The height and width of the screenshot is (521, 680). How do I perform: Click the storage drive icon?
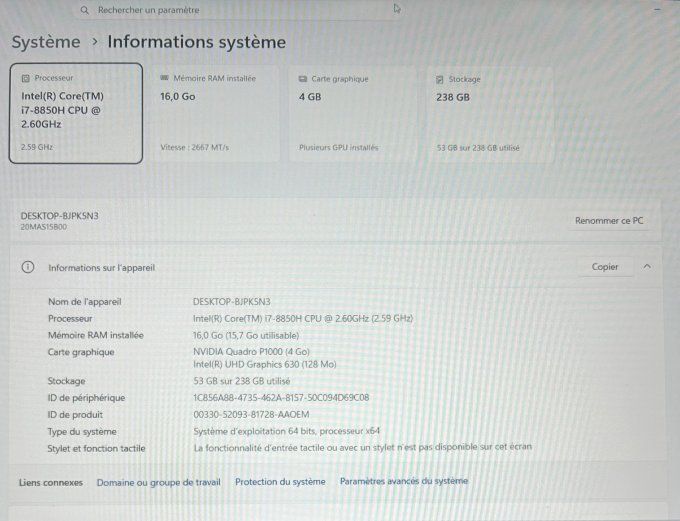click(x=439, y=79)
